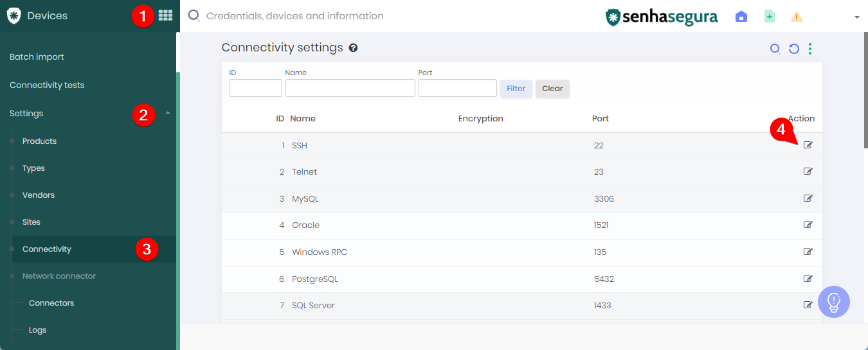Screen dimensions: 868x350
Task: Click the home icon in top bar
Action: pyautogui.click(x=741, y=17)
